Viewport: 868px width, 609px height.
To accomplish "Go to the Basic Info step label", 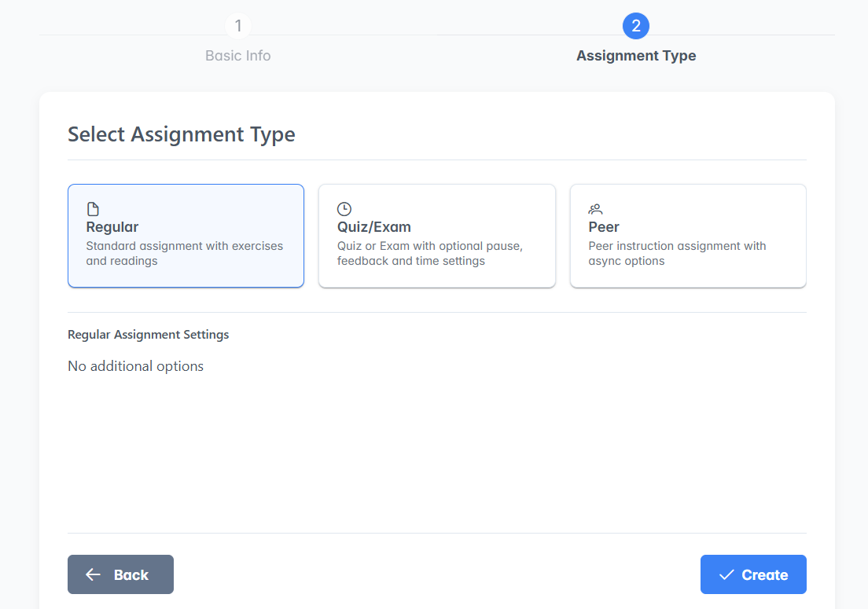I will (x=238, y=56).
